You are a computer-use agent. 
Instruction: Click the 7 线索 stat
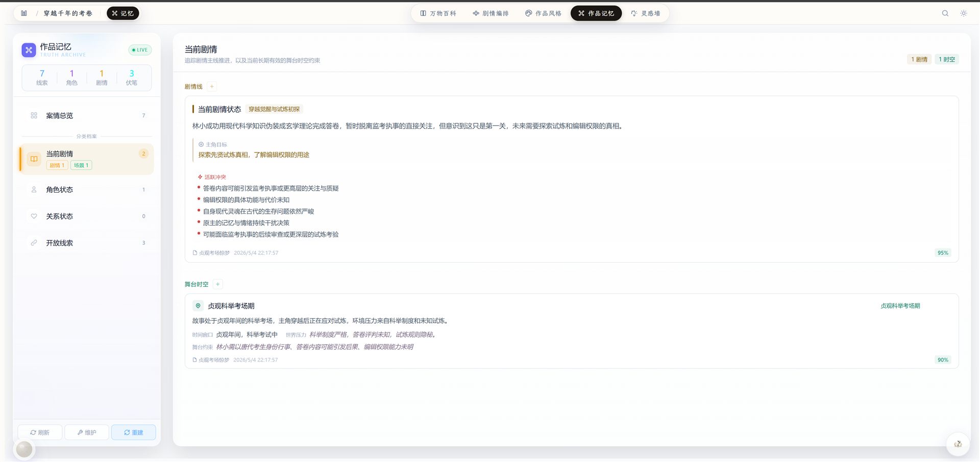(42, 78)
